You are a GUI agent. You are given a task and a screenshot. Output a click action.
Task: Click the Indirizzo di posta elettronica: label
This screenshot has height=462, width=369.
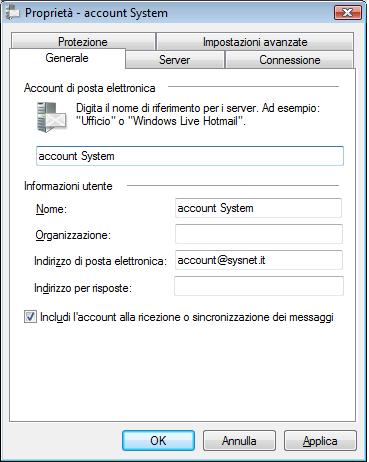[100, 261]
